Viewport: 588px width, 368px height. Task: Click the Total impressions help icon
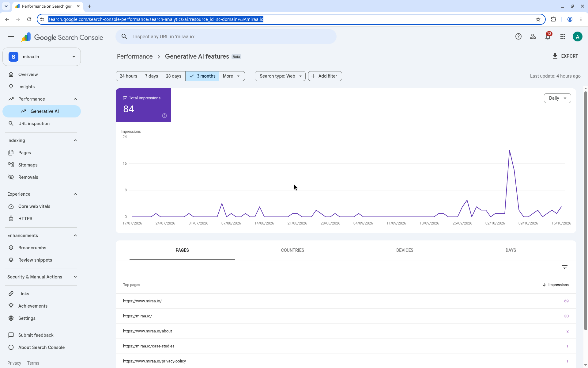click(164, 116)
